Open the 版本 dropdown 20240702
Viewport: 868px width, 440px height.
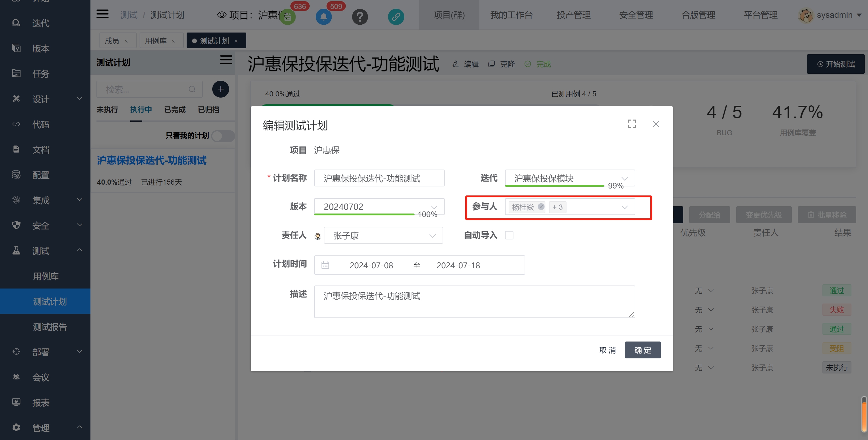point(379,207)
